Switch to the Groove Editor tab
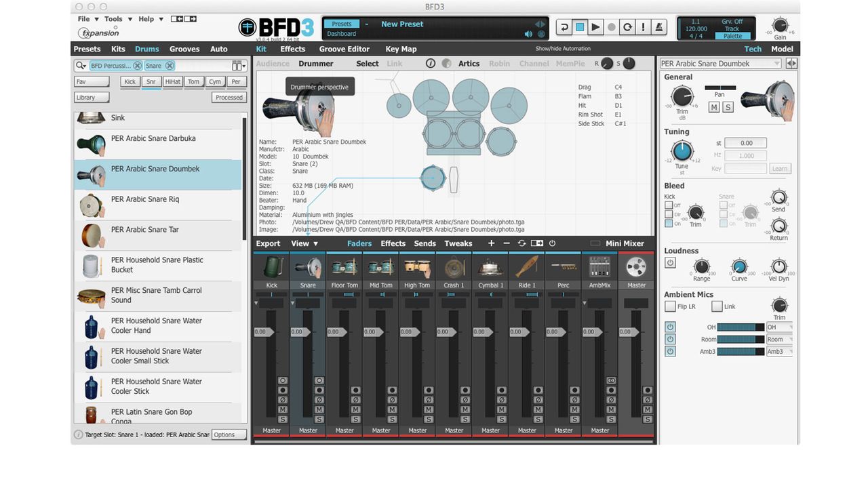The image size is (868, 488). [x=344, y=49]
